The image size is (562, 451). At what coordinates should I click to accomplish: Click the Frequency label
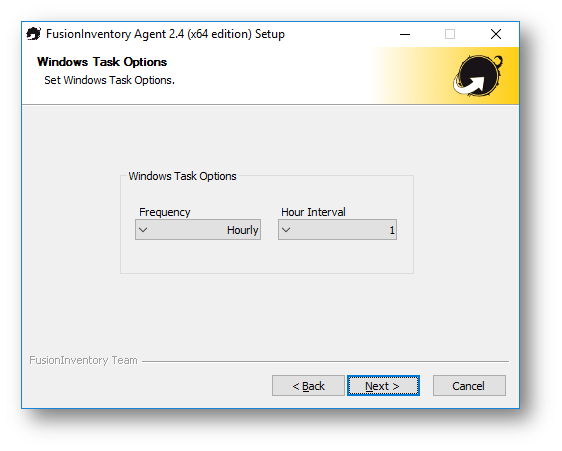pos(165,212)
